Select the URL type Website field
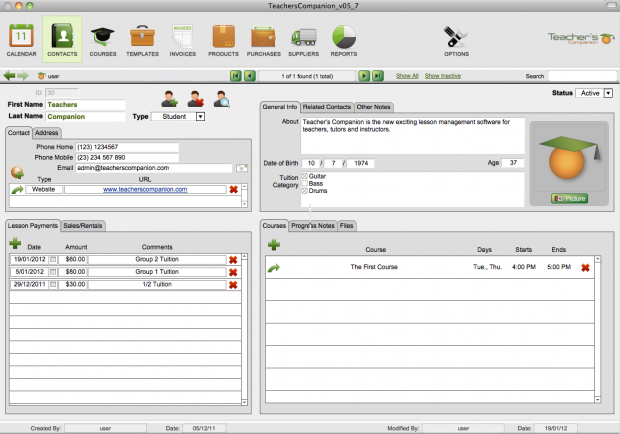The width and height of the screenshot is (620, 434). (x=43, y=189)
